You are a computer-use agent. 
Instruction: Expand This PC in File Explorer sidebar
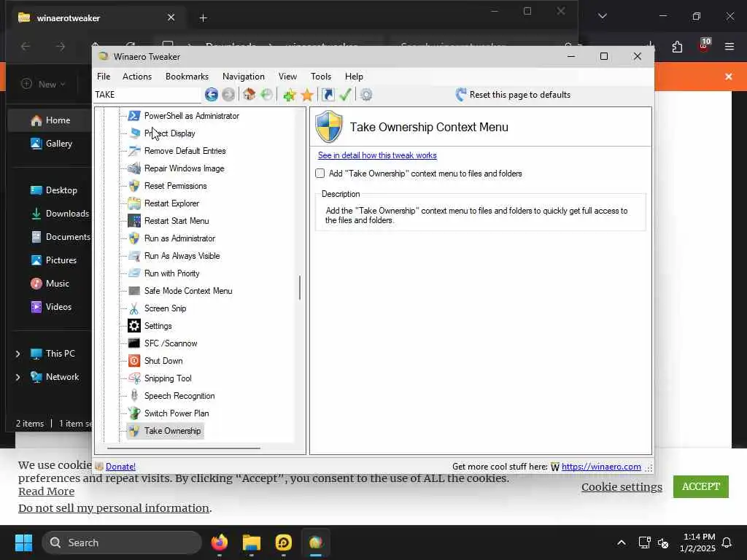pyautogui.click(x=18, y=354)
